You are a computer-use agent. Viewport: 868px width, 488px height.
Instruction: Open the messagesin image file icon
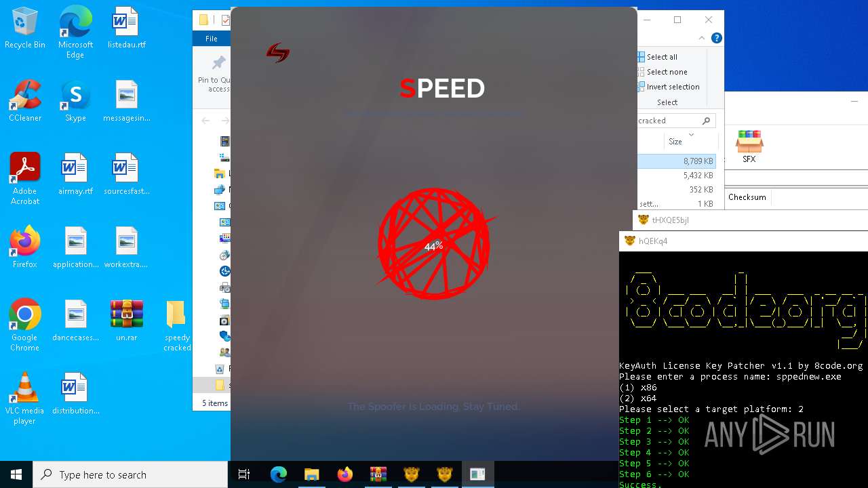[x=126, y=101]
